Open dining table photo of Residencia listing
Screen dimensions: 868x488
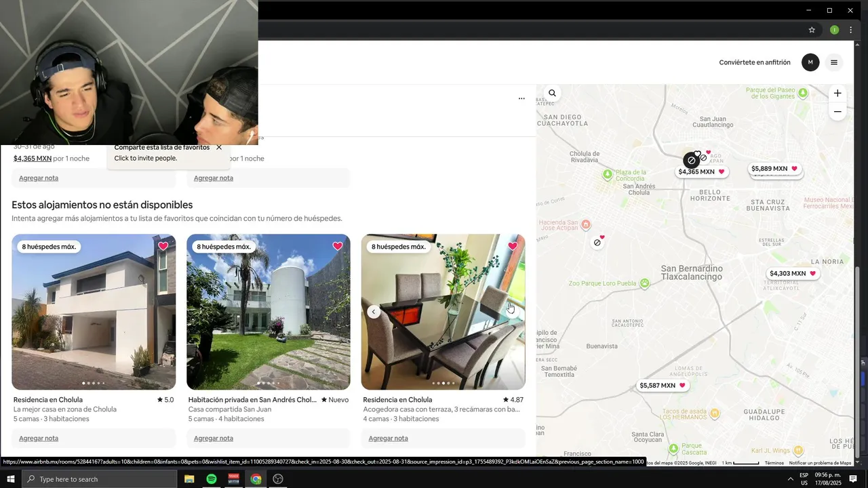coord(443,312)
